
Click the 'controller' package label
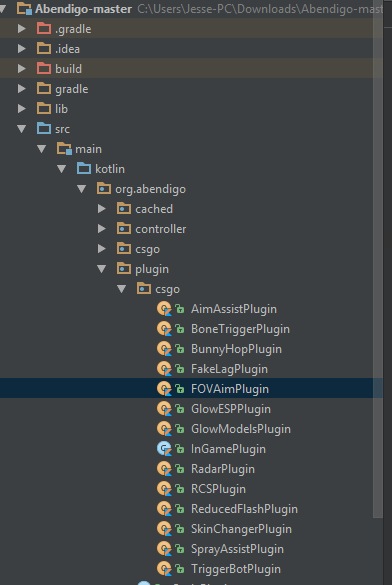click(x=161, y=229)
